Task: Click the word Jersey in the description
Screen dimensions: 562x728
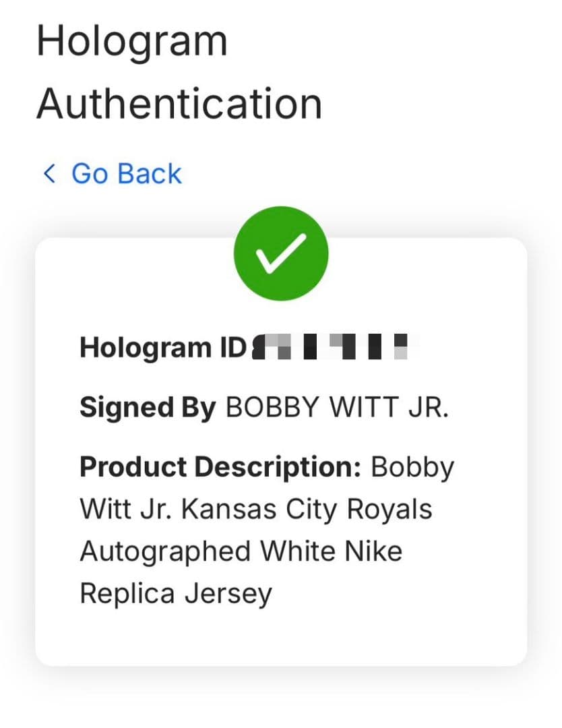Action: point(228,594)
